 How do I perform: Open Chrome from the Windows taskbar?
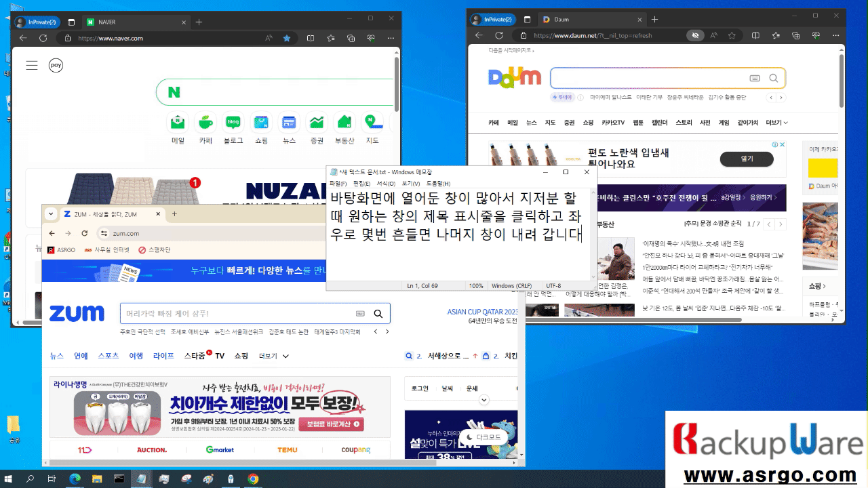tap(253, 479)
